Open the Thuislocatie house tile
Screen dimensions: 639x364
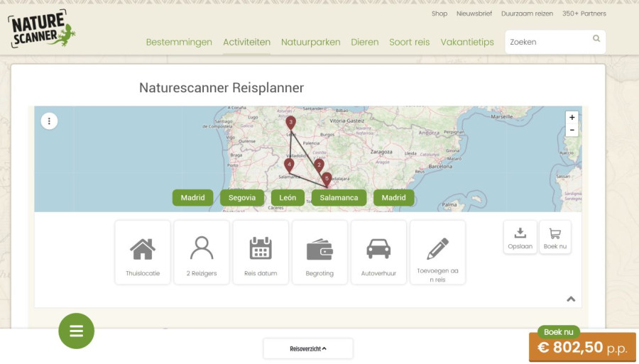143,253
